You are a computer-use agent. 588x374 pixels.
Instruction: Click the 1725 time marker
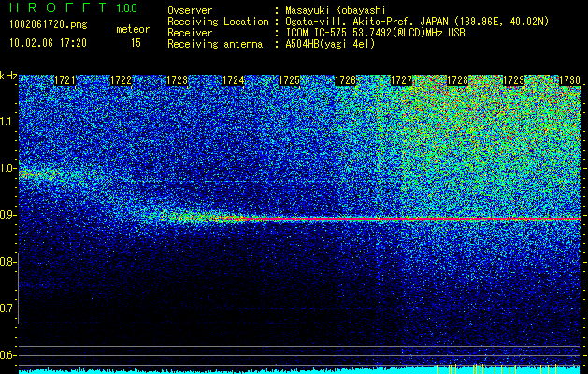click(289, 80)
